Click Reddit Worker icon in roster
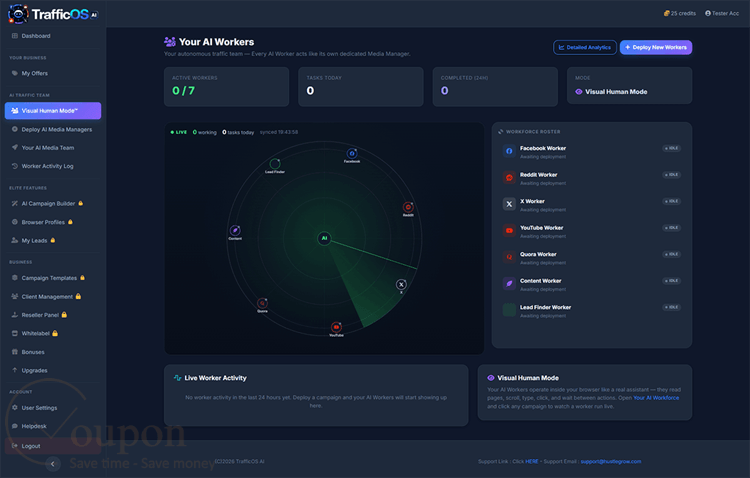Viewport: 750px width, 478px height. coord(509,178)
